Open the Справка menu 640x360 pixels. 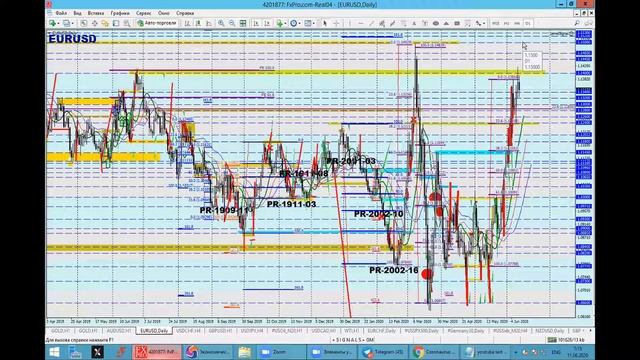(185, 13)
